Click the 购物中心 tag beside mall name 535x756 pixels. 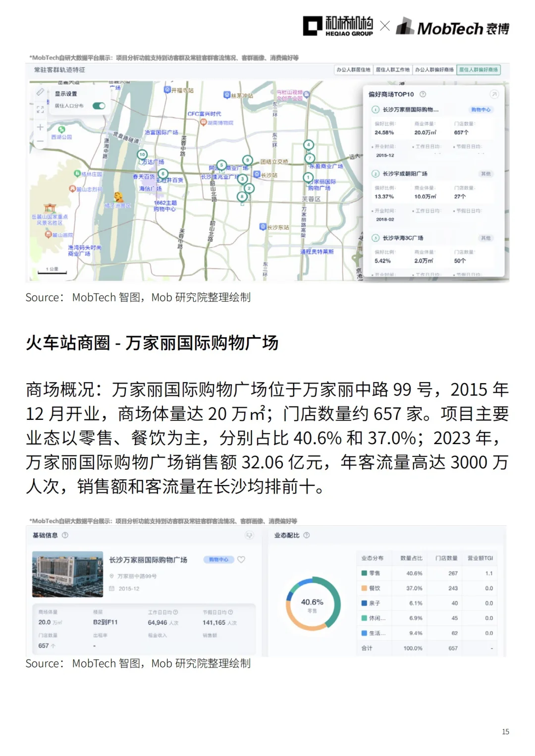coord(219,559)
